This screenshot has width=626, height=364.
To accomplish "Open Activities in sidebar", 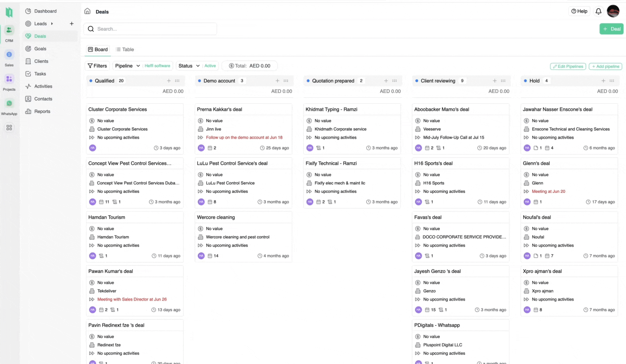I will point(43,86).
